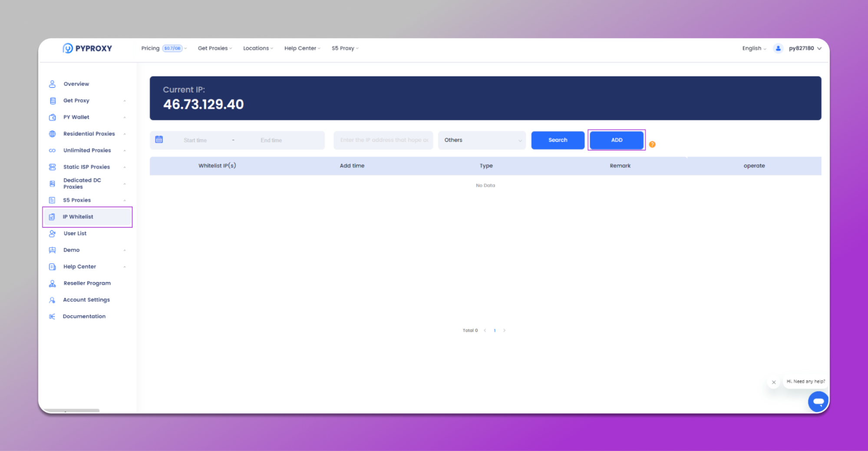Click the PY Wallet icon

(53, 117)
